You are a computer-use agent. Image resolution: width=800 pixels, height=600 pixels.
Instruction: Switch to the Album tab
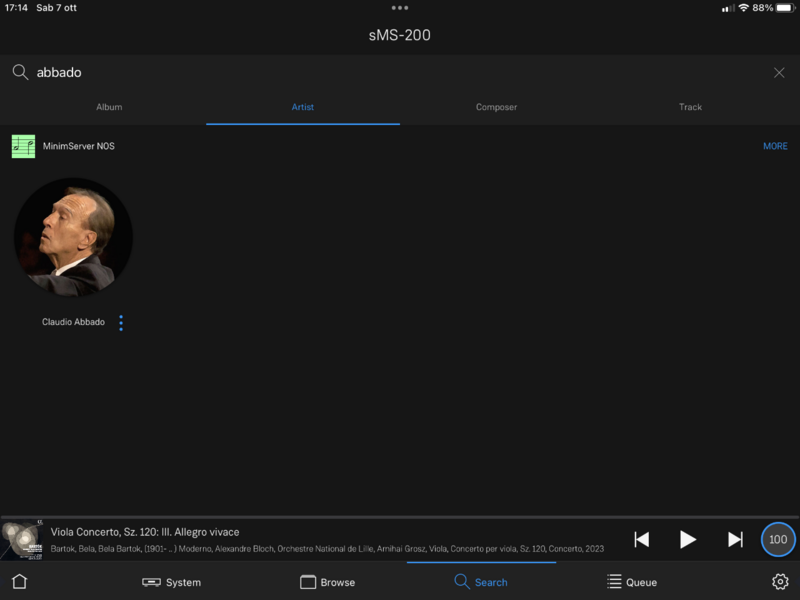109,107
